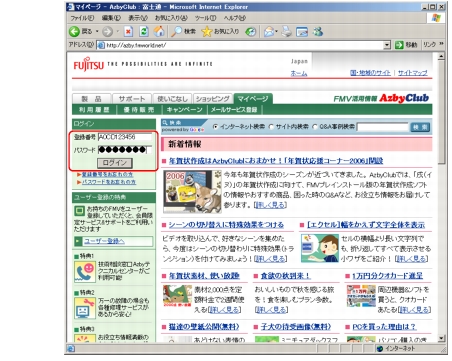Open forgot password link
The image size is (452, 361).
(x=109, y=182)
